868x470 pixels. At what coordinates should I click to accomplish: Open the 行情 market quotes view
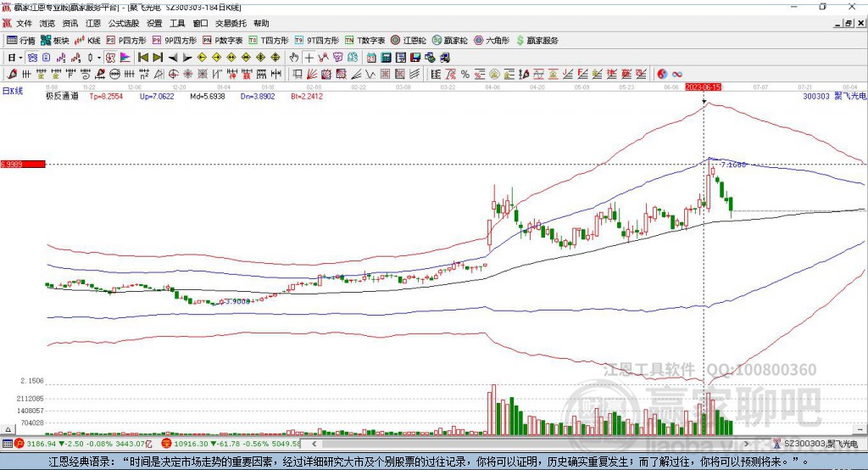(20, 41)
